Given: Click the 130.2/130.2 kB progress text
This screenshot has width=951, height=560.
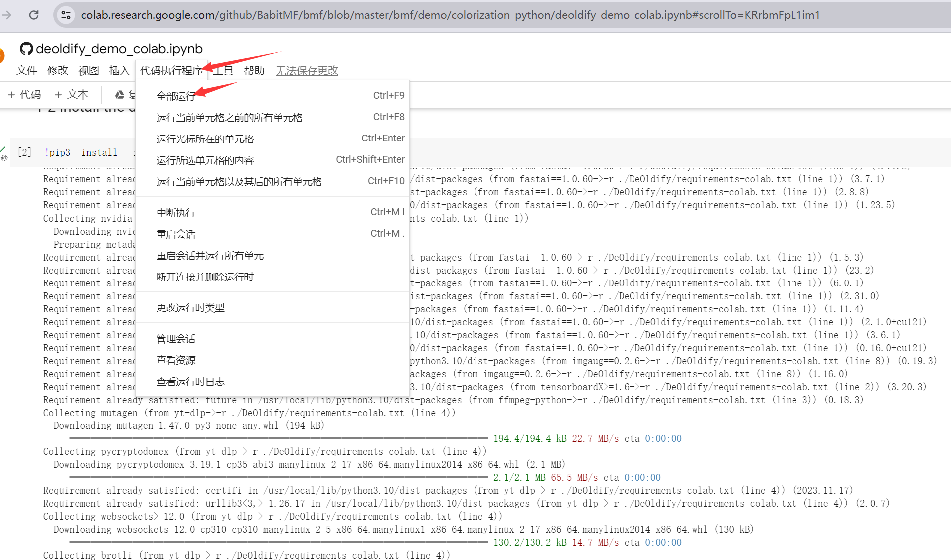Looking at the screenshot, I should pyautogui.click(x=530, y=543).
